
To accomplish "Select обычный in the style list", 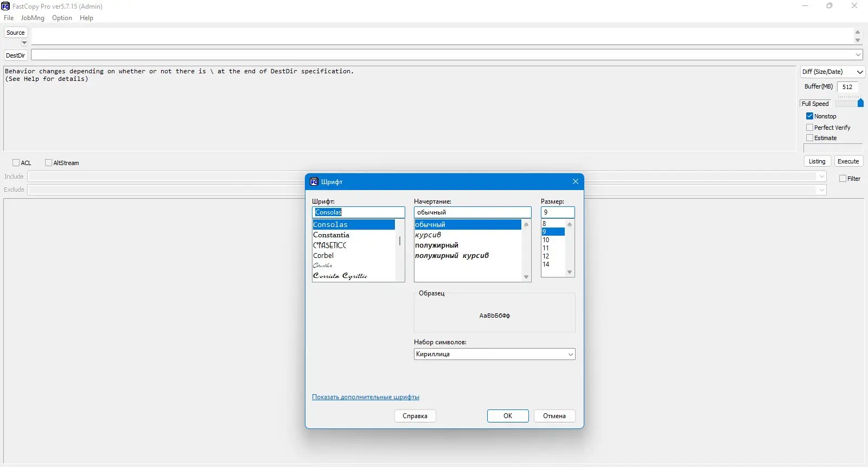I will tap(468, 225).
